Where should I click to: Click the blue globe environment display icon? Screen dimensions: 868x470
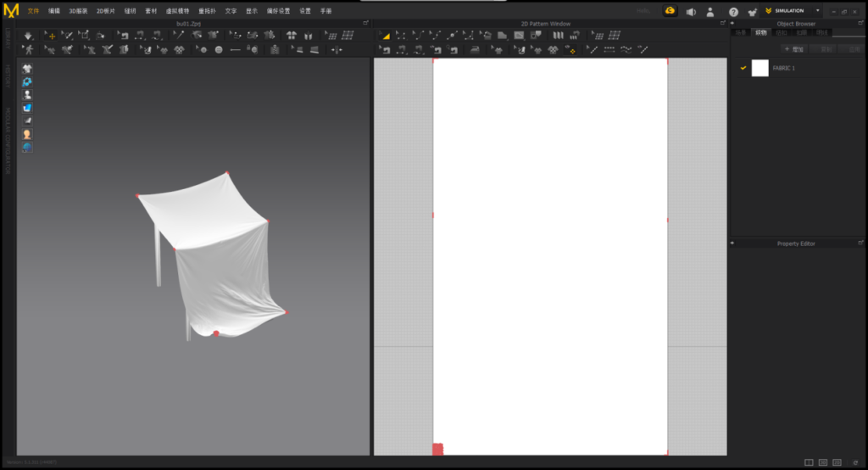point(27,148)
